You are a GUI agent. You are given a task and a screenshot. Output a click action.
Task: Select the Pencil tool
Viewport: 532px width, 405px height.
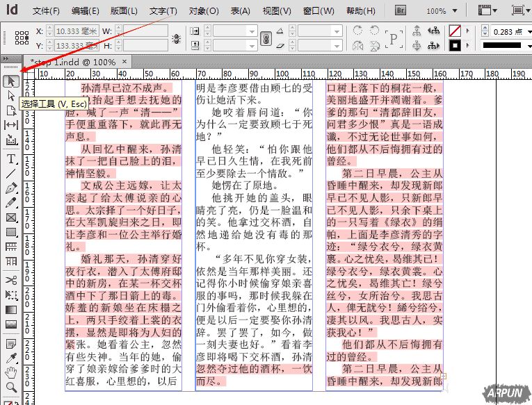point(11,203)
